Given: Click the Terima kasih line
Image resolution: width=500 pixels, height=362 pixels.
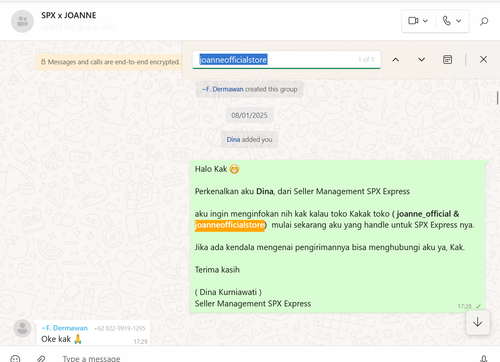Looking at the screenshot, I should click(217, 270).
